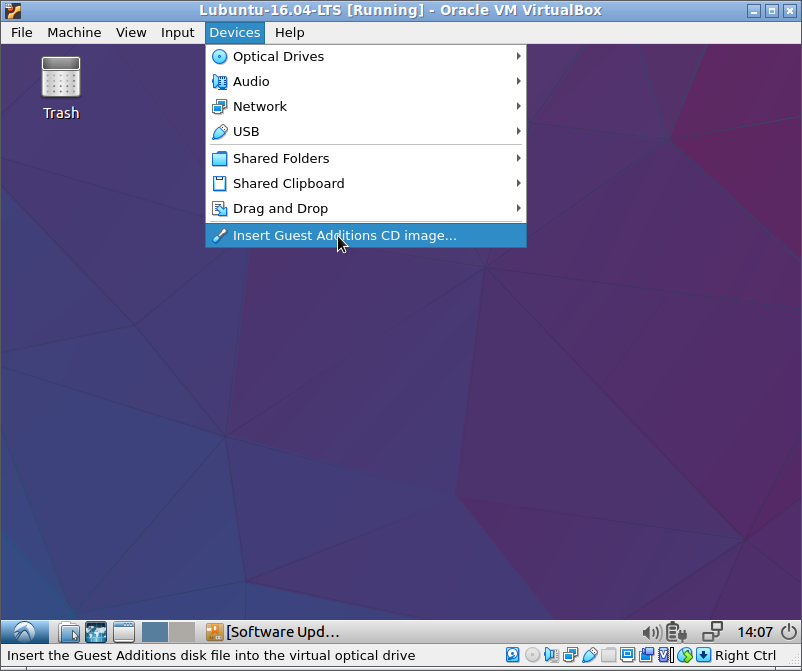The image size is (802, 671).
Task: Click the virtualization CPU status icon
Action: [665, 655]
